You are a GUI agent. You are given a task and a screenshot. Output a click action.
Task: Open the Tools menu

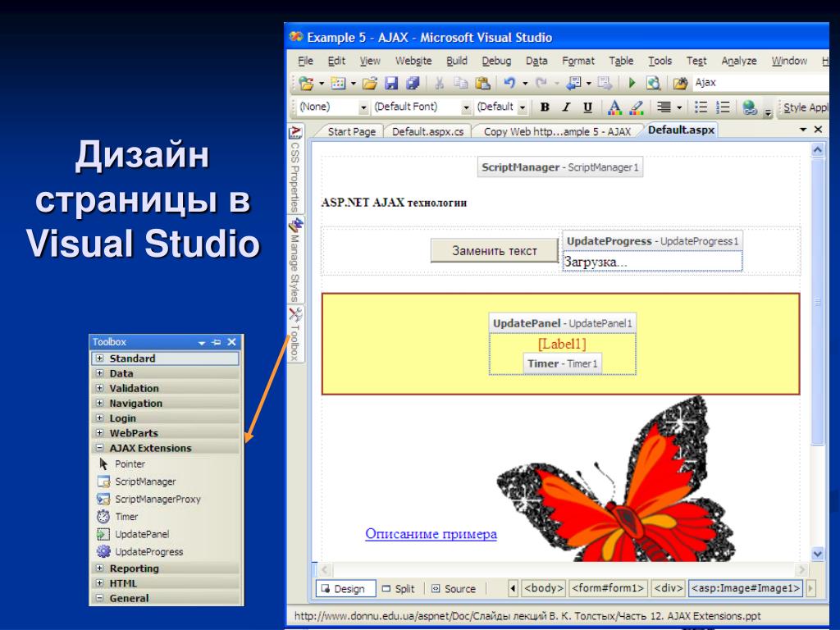(660, 61)
